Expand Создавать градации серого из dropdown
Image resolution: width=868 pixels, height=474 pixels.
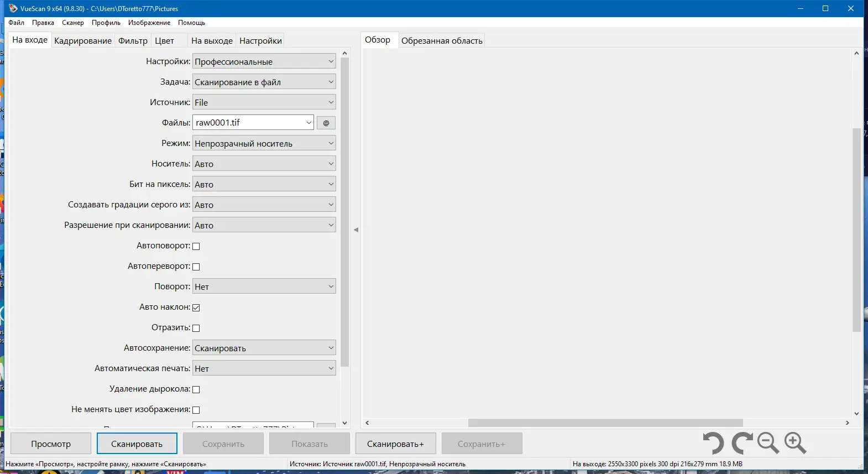pyautogui.click(x=264, y=205)
